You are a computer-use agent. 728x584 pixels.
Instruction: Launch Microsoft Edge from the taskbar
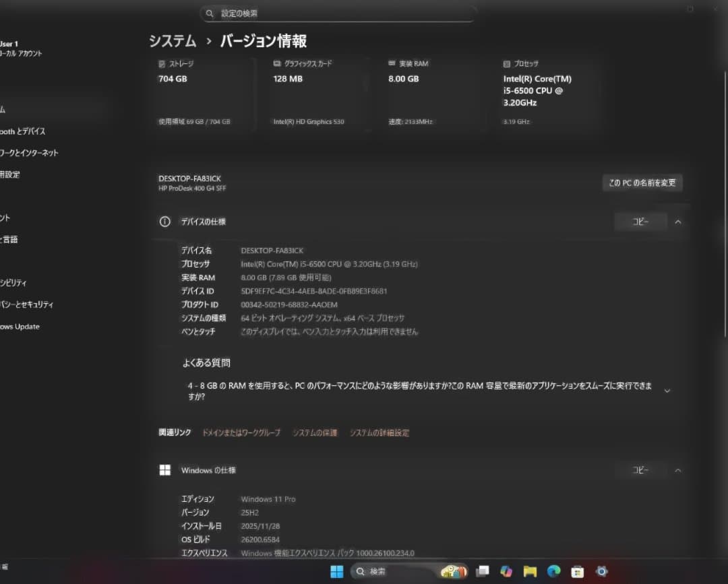pyautogui.click(x=554, y=571)
